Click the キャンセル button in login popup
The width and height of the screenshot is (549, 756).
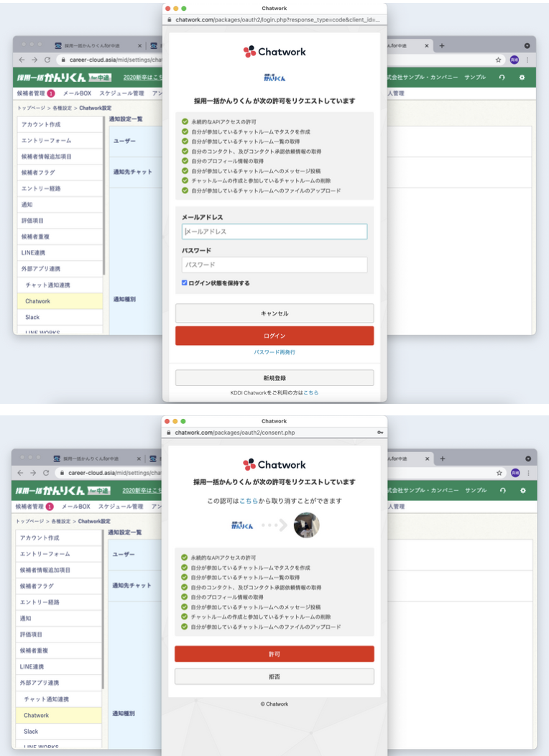[274, 313]
